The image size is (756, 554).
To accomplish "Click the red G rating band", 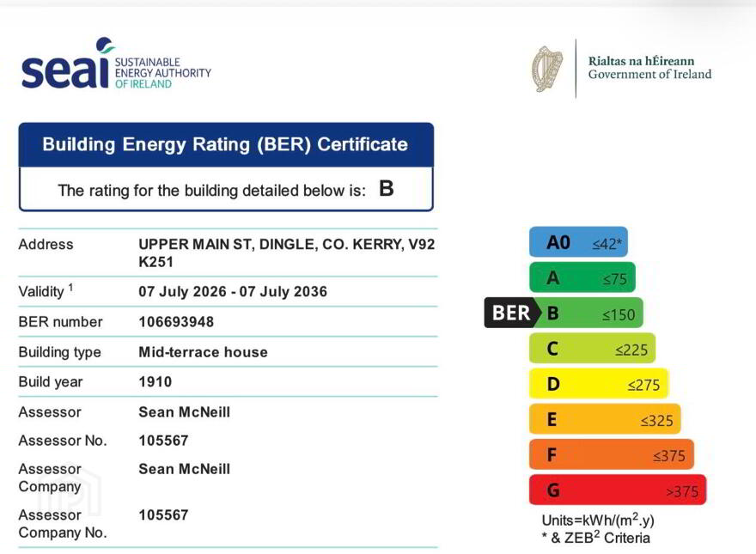I will 618,490.
